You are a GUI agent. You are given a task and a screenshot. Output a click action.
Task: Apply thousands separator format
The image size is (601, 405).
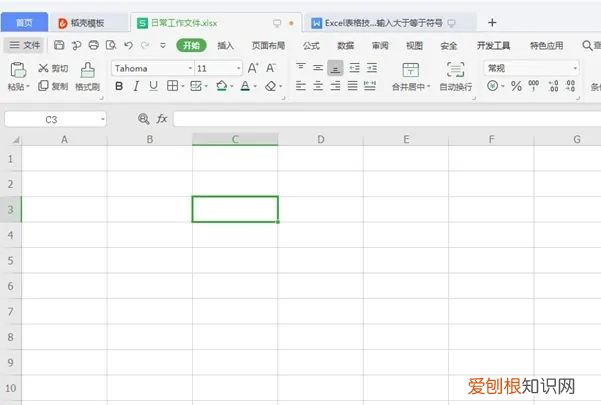pyautogui.click(x=533, y=86)
